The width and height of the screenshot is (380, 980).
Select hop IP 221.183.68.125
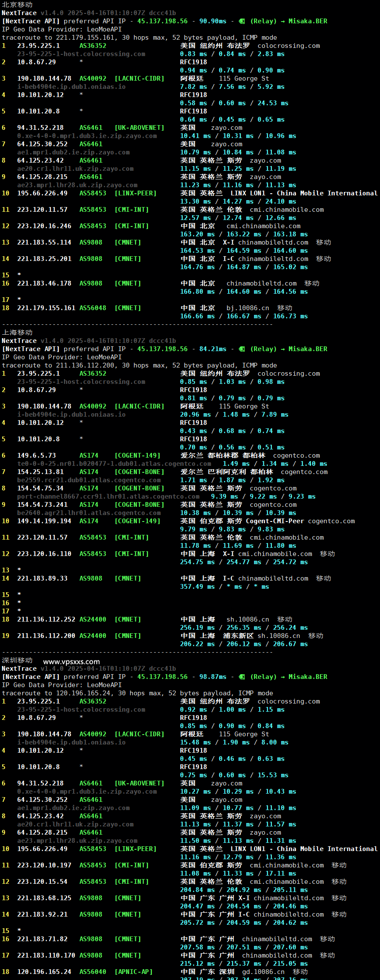pyautogui.click(x=44, y=898)
